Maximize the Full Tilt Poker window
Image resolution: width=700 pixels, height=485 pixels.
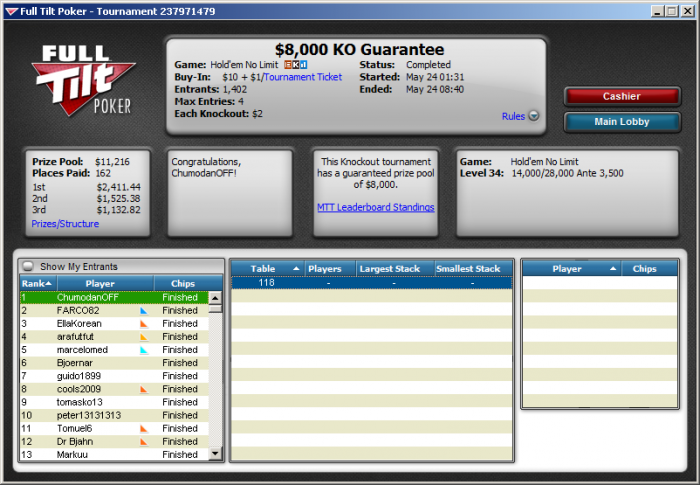tap(672, 11)
